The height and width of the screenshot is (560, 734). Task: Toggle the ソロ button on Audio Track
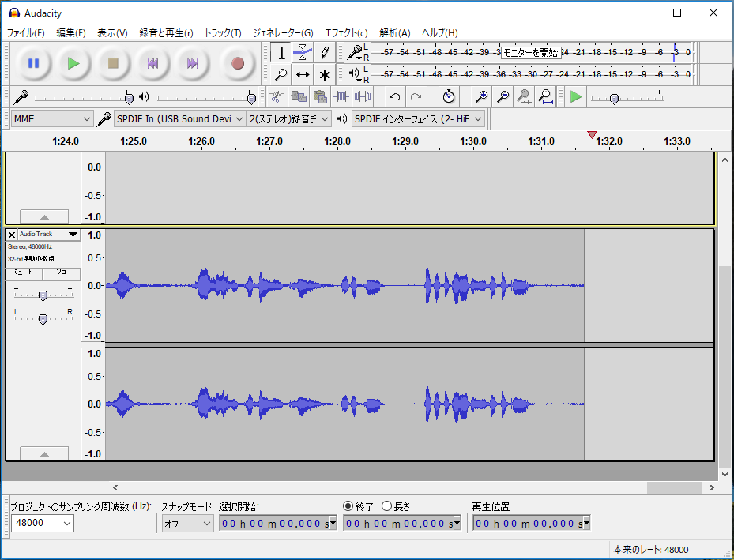62,273
